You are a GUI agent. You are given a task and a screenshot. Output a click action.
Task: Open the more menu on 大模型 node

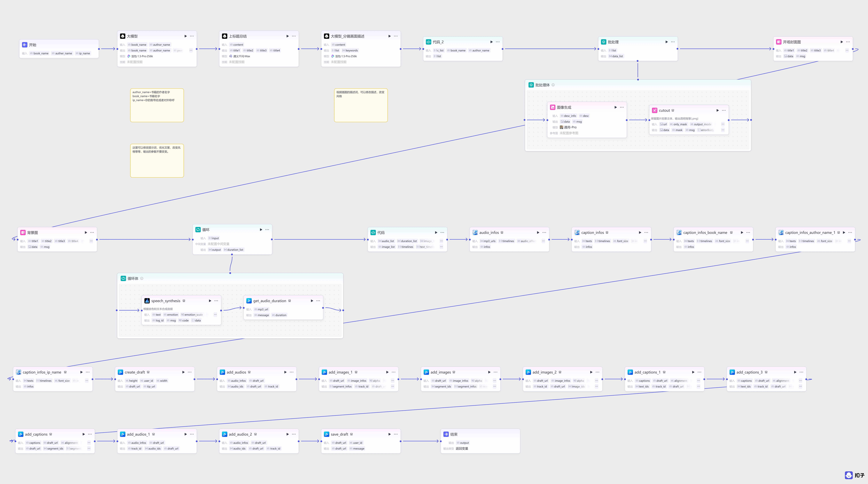(x=192, y=36)
